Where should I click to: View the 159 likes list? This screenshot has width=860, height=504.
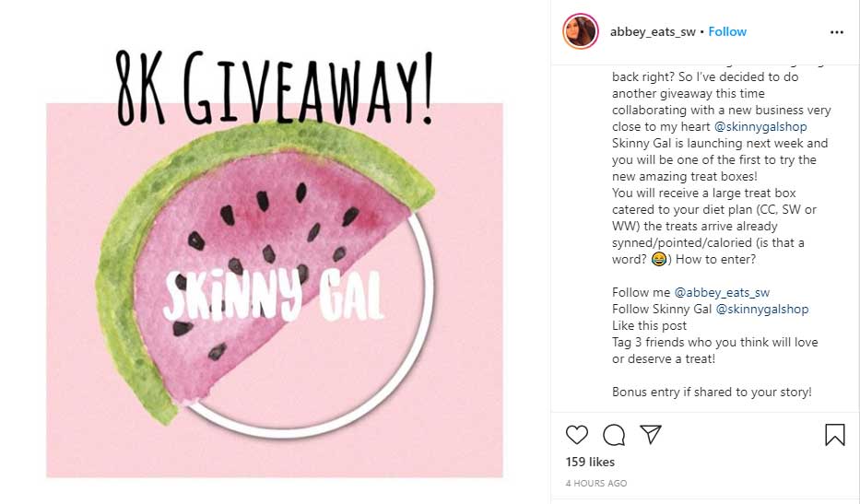[x=590, y=462]
